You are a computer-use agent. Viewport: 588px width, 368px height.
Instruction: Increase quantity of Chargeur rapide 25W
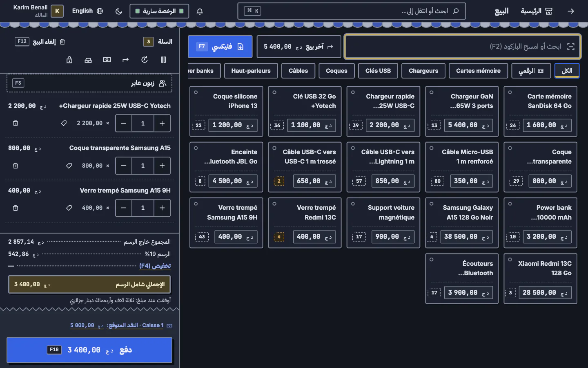click(x=162, y=123)
